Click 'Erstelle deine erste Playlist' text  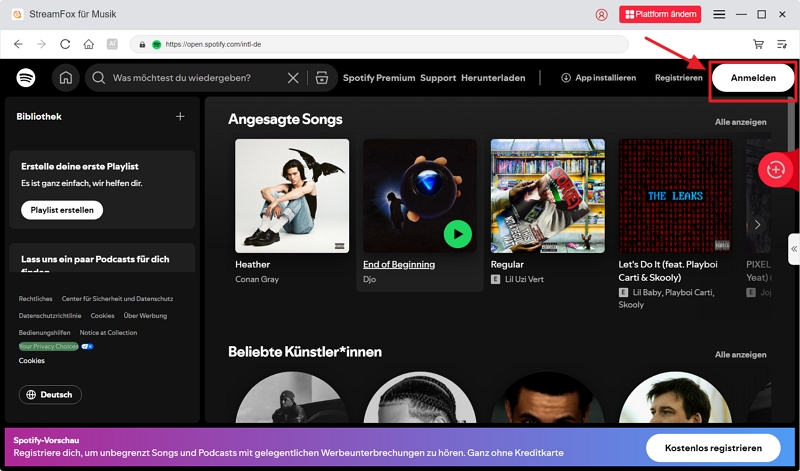click(80, 166)
